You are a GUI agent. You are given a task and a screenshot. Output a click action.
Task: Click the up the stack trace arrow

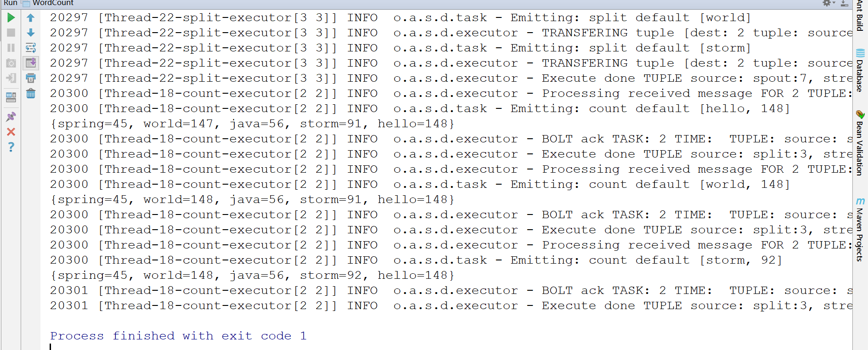31,18
